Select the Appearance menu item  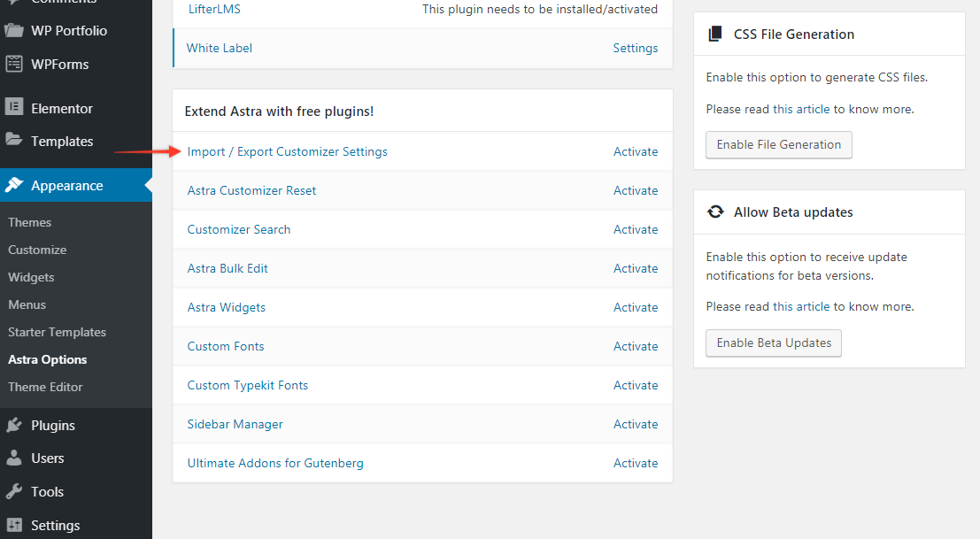click(x=76, y=186)
